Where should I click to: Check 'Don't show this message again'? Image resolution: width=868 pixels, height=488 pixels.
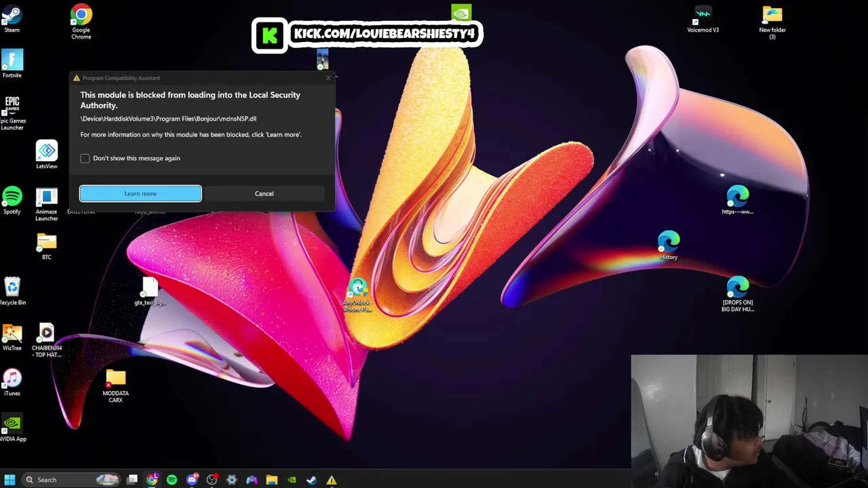pyautogui.click(x=85, y=159)
